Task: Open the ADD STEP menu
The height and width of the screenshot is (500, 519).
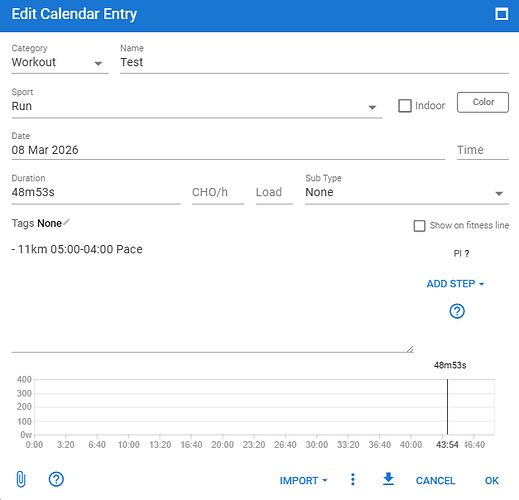Action: pyautogui.click(x=455, y=284)
